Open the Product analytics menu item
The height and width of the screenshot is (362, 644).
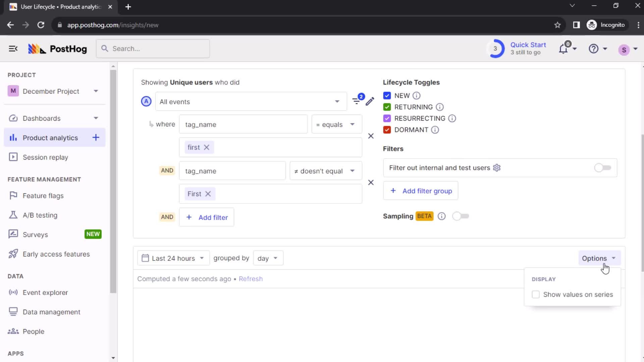pyautogui.click(x=50, y=137)
